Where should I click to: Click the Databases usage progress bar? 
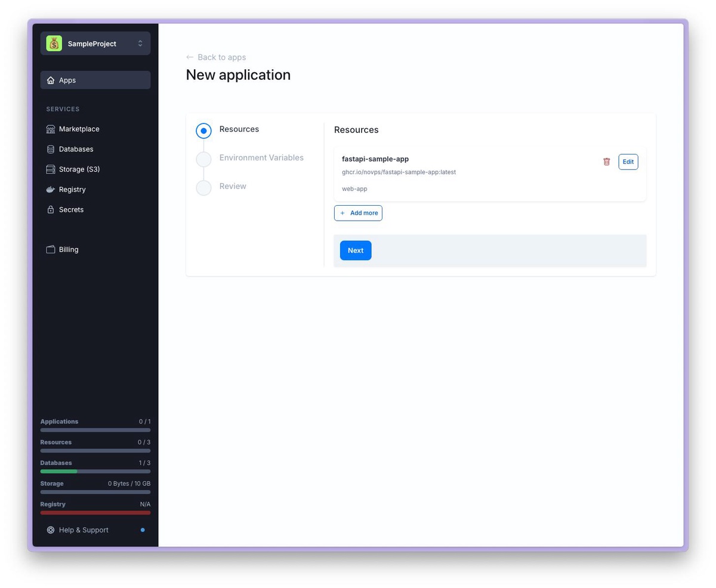[x=95, y=471]
